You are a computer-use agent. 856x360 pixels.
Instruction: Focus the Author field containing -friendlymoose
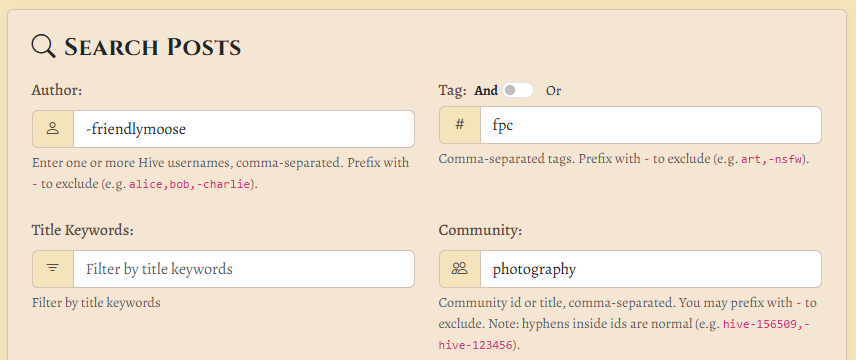(x=243, y=129)
